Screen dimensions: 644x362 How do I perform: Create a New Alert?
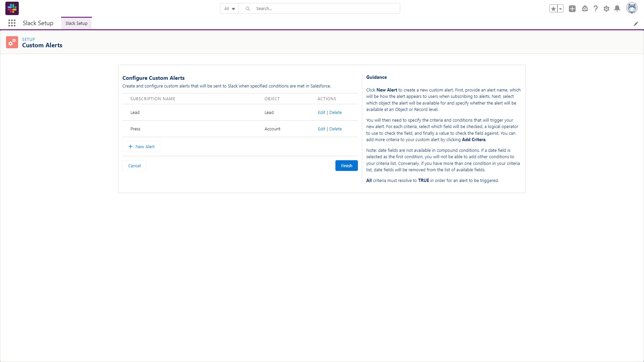(x=141, y=146)
